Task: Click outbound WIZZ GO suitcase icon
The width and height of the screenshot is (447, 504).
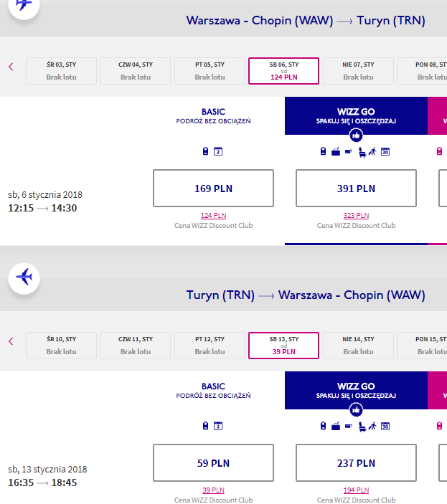Action: pyautogui.click(x=336, y=151)
